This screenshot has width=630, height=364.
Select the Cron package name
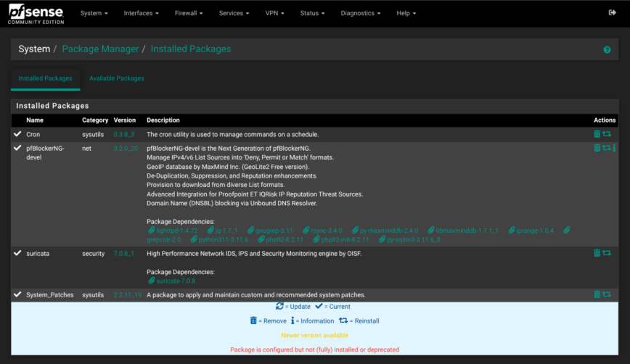click(33, 134)
